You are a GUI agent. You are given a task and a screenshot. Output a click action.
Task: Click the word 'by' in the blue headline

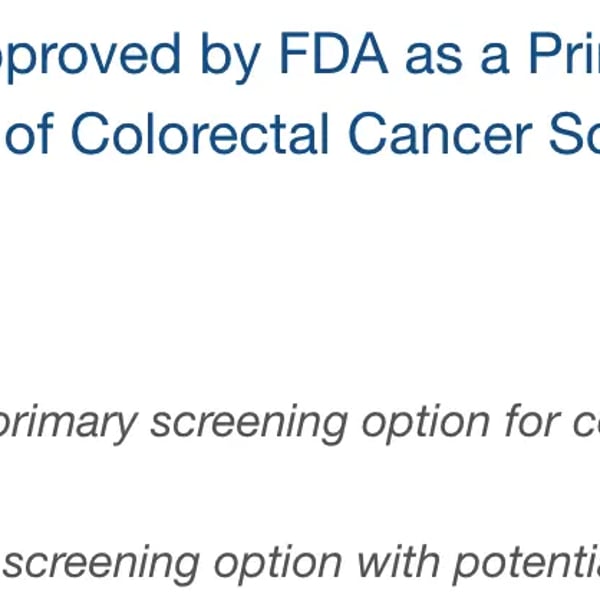click(x=231, y=57)
